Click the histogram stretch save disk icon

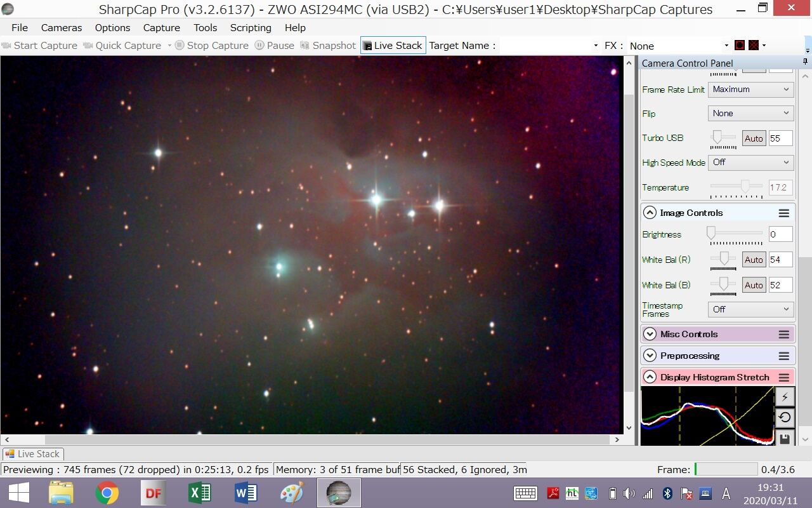tap(785, 438)
